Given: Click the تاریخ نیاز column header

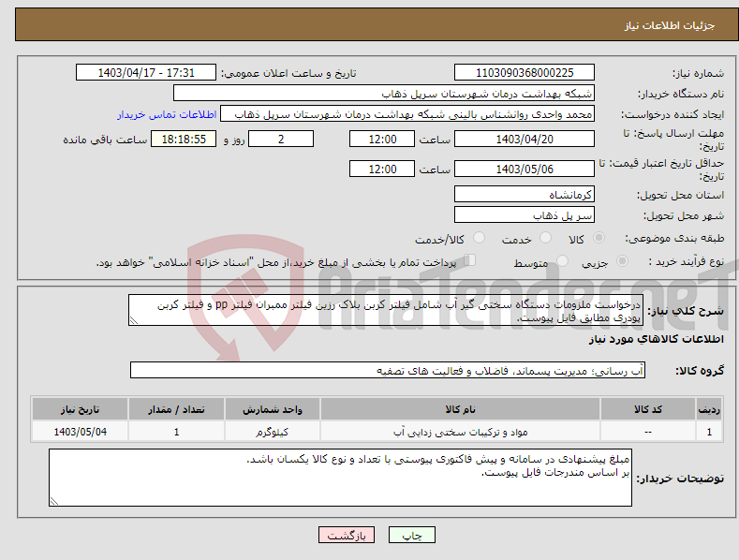Looking at the screenshot, I should click(81, 409).
